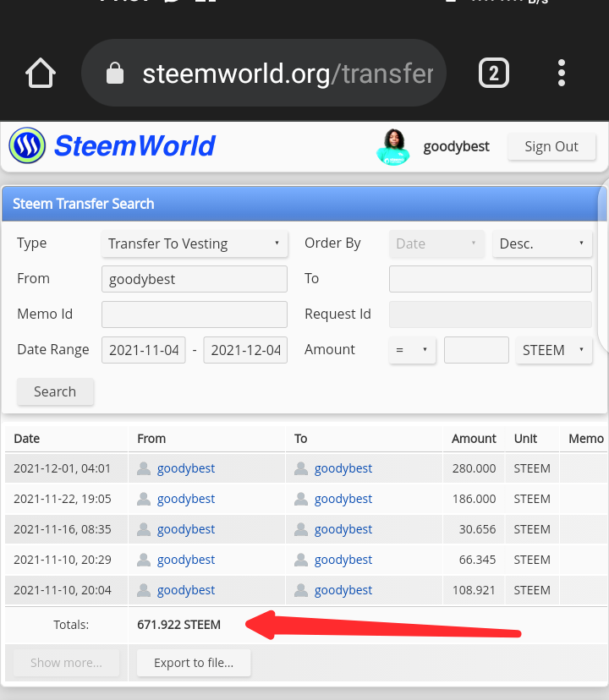This screenshot has height=700, width=609.
Task: Open From goodybest link in 2021-11-16 row
Action: tap(186, 529)
